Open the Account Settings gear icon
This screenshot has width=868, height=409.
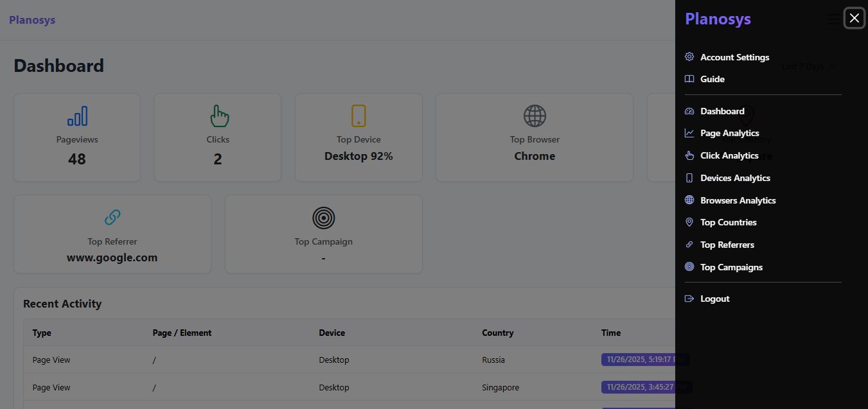click(x=689, y=57)
